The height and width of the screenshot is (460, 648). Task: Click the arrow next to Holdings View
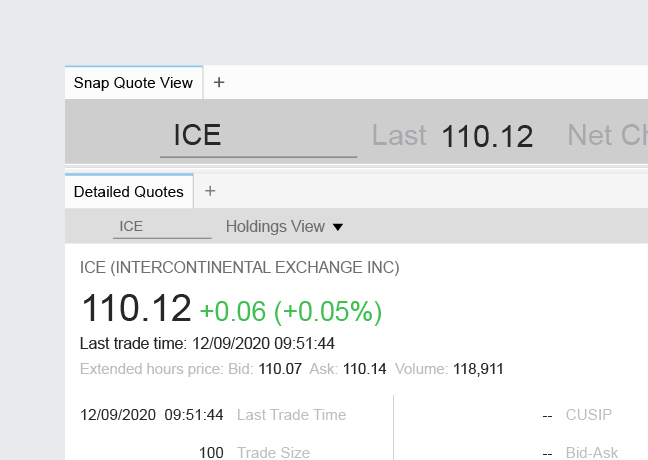pyautogui.click(x=337, y=227)
